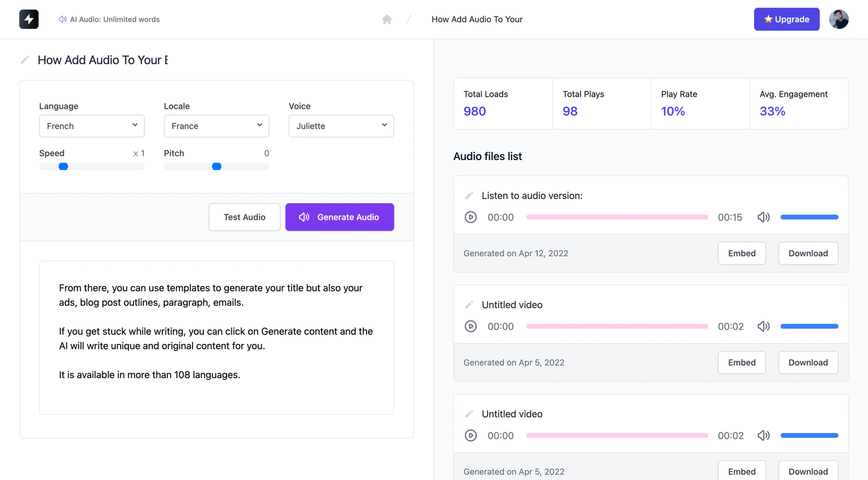Download the audio generated on Apr 12, 2022
This screenshot has height=480, width=868.
click(808, 253)
